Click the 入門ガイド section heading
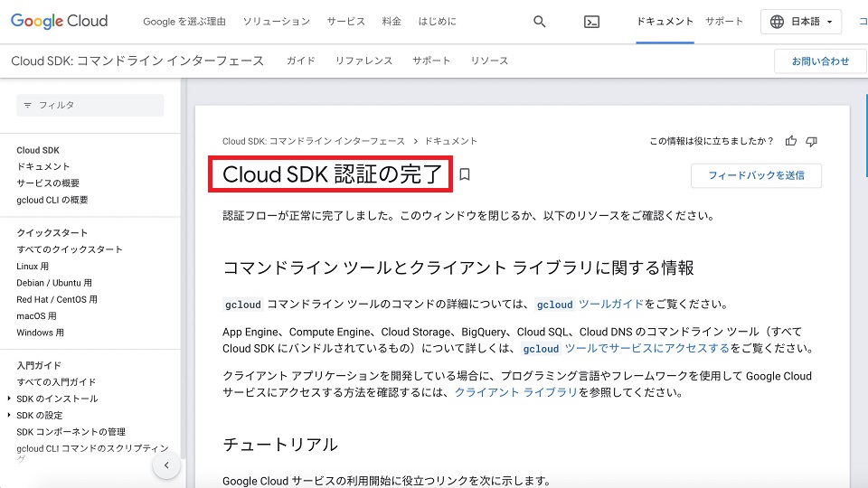 point(39,365)
